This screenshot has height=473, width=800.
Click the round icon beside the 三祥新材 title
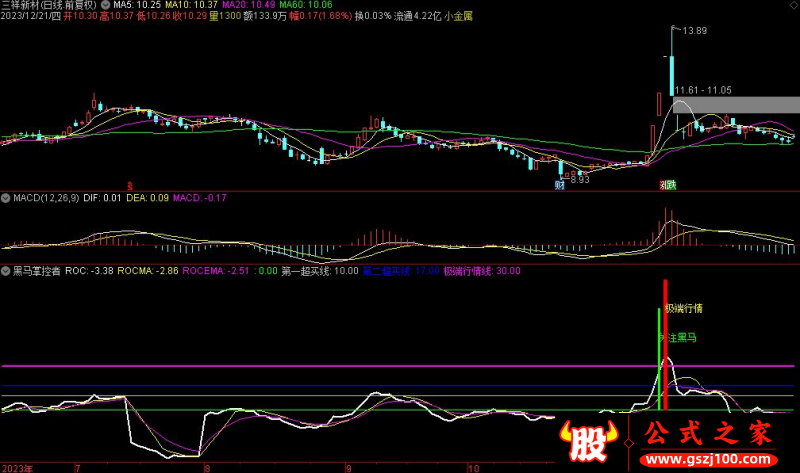(x=107, y=5)
